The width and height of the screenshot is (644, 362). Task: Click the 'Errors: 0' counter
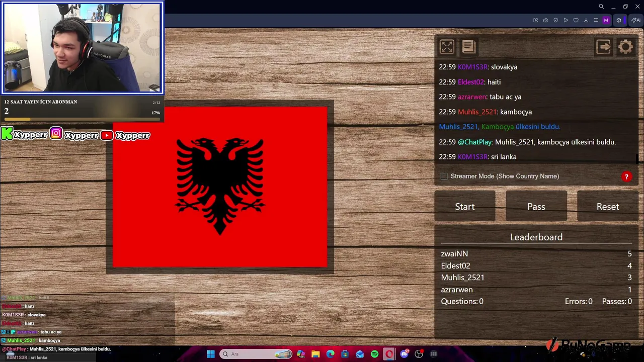(579, 302)
